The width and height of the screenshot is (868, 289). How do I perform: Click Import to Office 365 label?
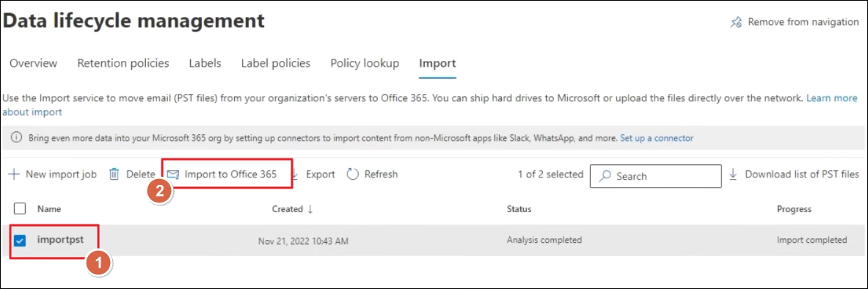point(231,175)
